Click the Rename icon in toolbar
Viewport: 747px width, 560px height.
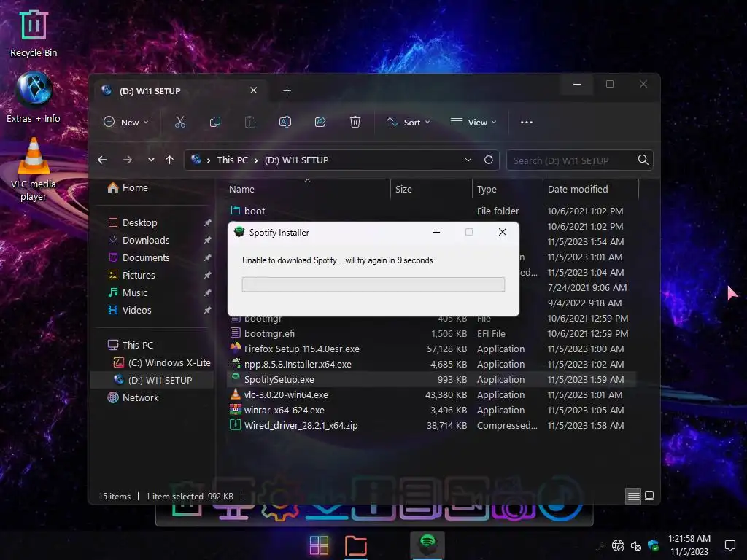pyautogui.click(x=285, y=122)
